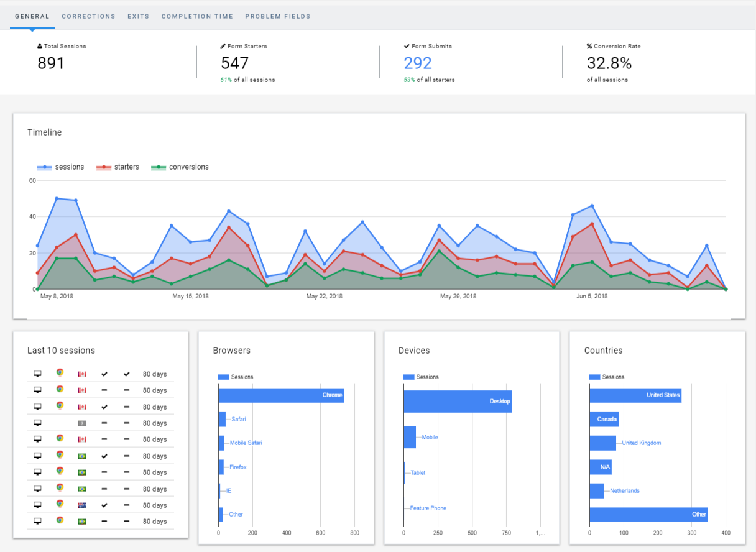Click the pencil icon beside Form Starters
Screen dimensions: 756x552
pos(223,47)
